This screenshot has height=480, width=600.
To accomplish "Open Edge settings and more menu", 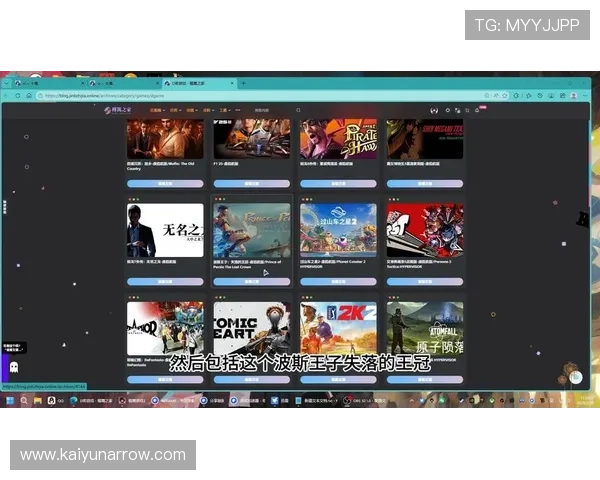I will [x=585, y=96].
